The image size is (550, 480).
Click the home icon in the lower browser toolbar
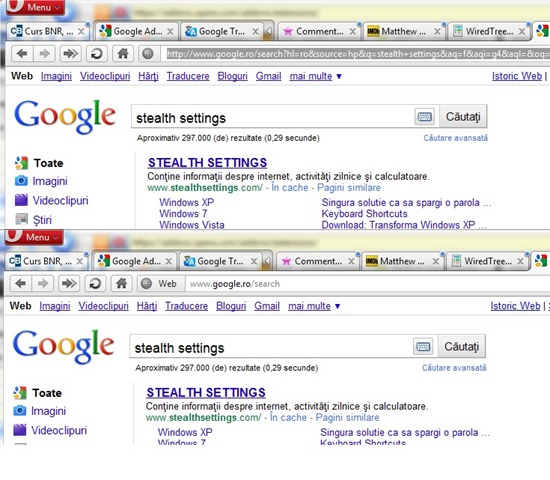point(121,284)
